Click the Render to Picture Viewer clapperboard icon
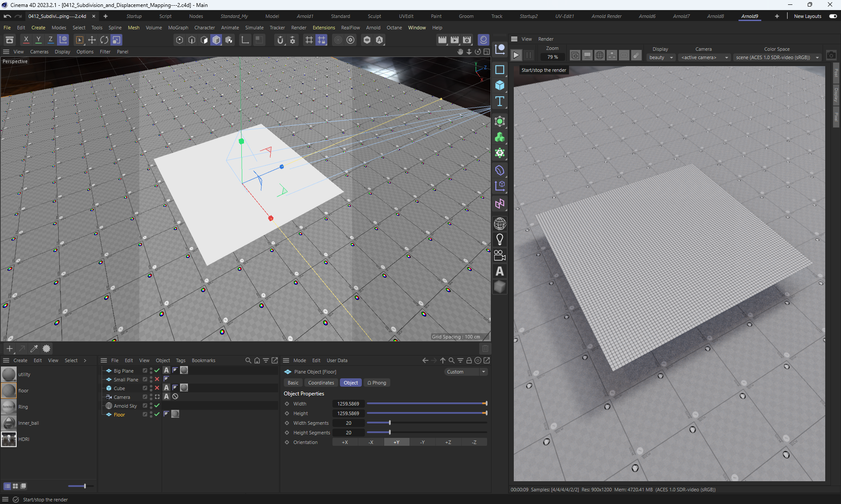Screen dimensions: 841x504 pyautogui.click(x=455, y=40)
